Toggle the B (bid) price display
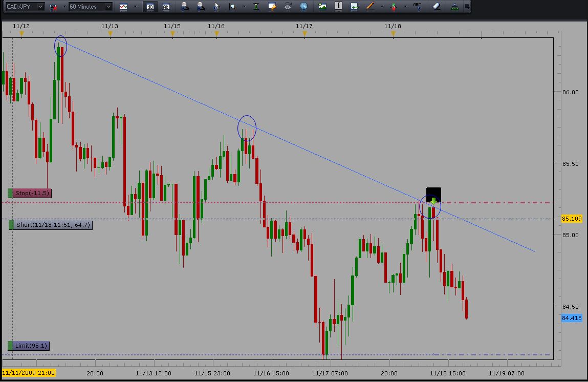588x382 pixels. pyautogui.click(x=150, y=7)
